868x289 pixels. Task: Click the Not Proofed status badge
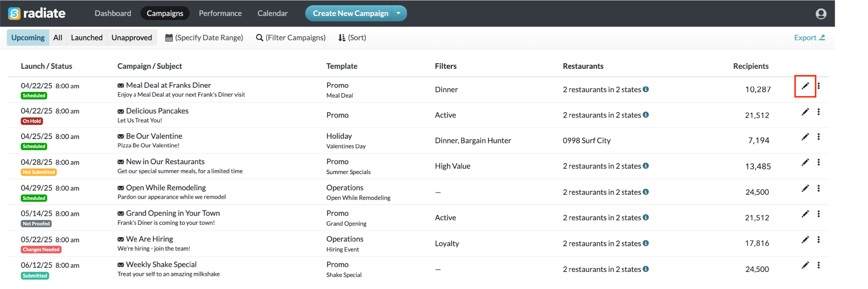click(36, 224)
